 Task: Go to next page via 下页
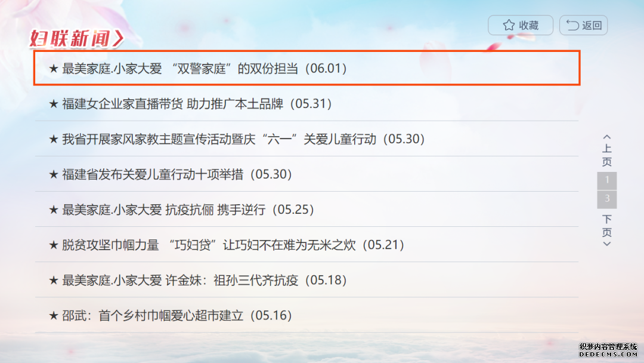click(x=607, y=226)
